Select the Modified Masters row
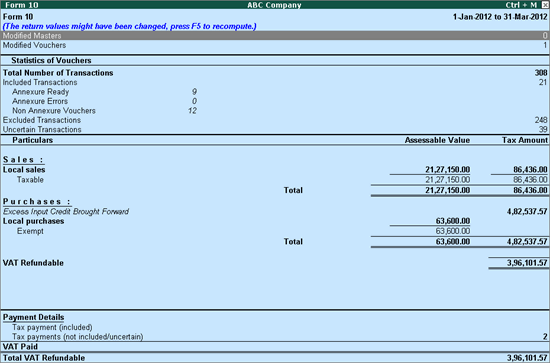The height and width of the screenshot is (363, 550). (x=275, y=35)
